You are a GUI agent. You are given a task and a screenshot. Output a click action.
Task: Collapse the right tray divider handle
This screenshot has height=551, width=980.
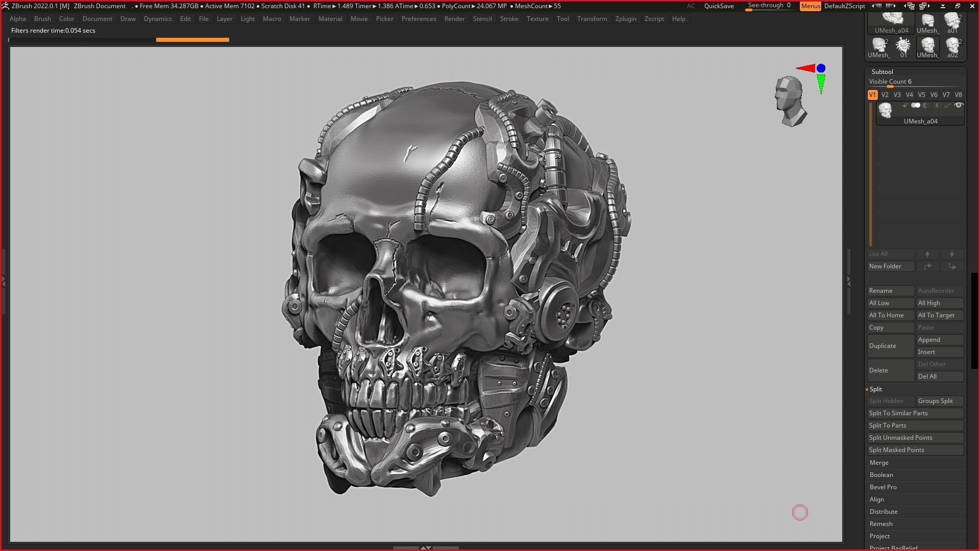848,281
